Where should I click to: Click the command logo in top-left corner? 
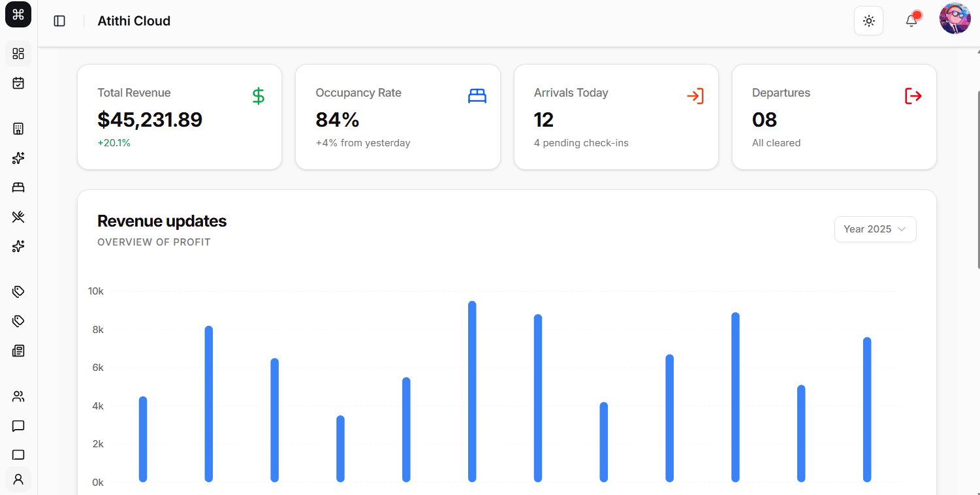[18, 14]
